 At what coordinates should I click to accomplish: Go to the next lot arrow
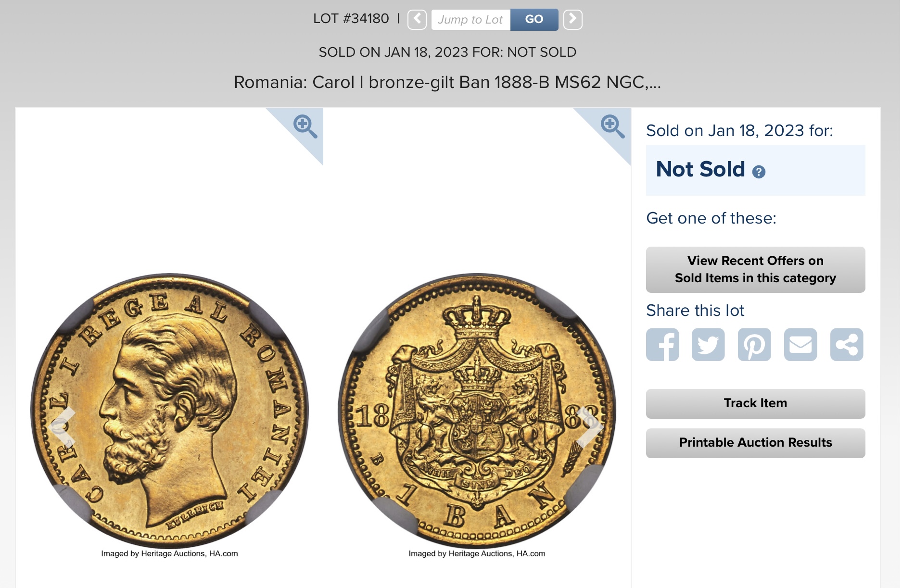tap(572, 20)
